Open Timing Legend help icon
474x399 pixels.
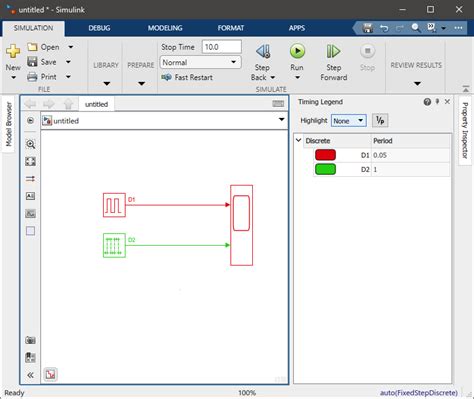(x=427, y=102)
